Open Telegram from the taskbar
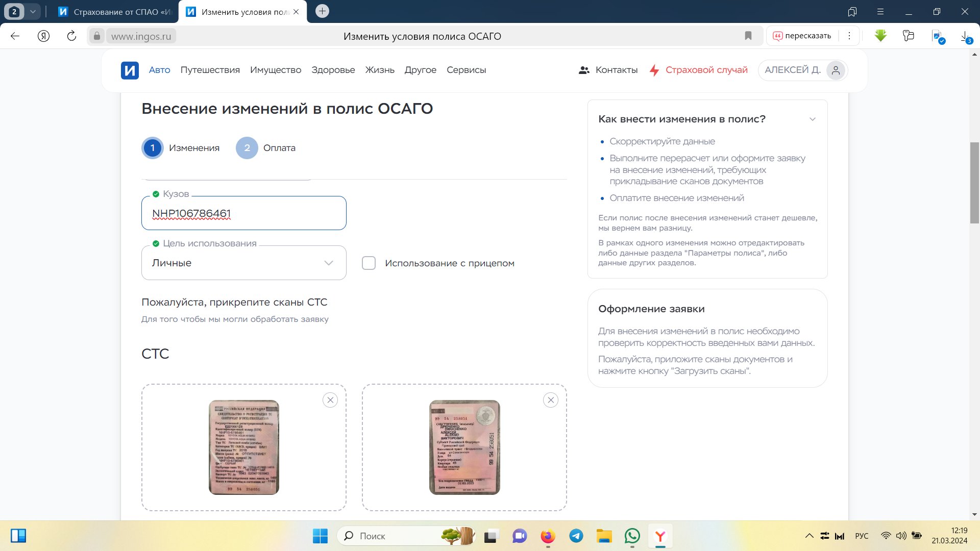The image size is (980, 551). [x=576, y=536]
